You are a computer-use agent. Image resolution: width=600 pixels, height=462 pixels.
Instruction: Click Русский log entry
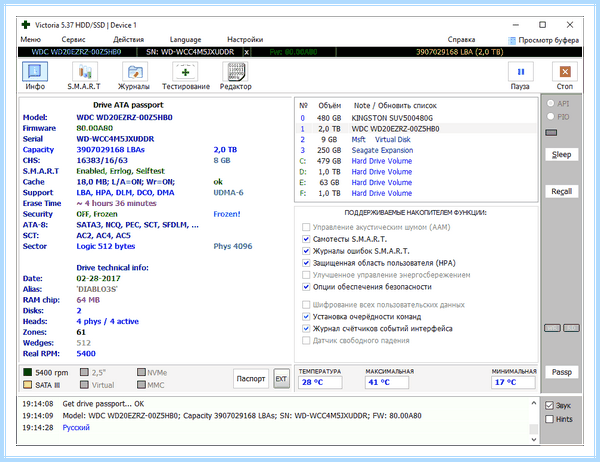pyautogui.click(x=76, y=428)
